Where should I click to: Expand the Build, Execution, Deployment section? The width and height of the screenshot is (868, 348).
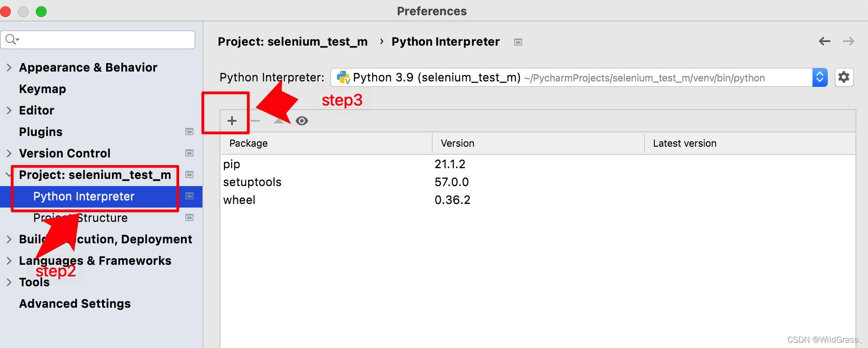pos(9,239)
